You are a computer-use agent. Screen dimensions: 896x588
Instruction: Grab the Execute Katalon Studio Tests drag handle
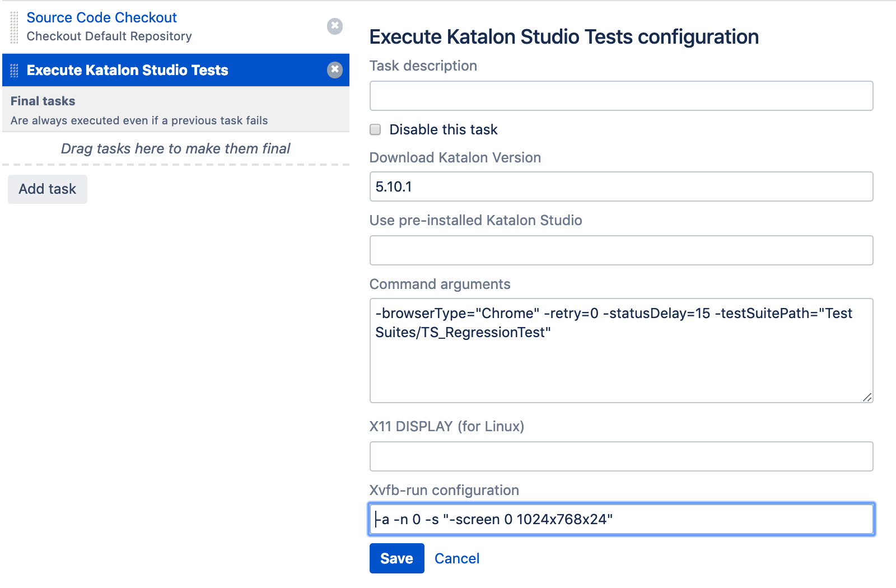[15, 70]
